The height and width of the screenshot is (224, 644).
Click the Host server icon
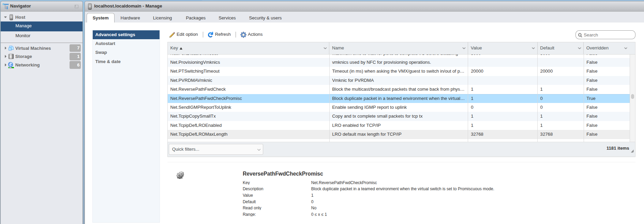tap(11, 17)
